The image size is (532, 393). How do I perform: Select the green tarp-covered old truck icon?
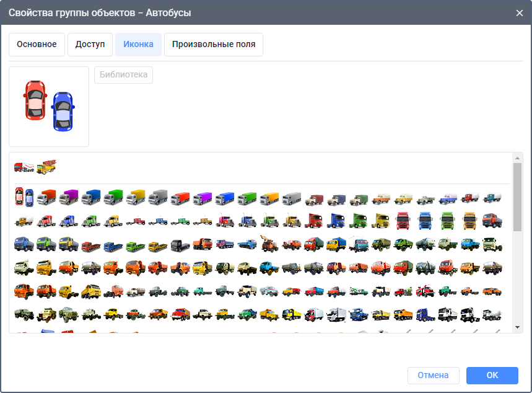359,200
